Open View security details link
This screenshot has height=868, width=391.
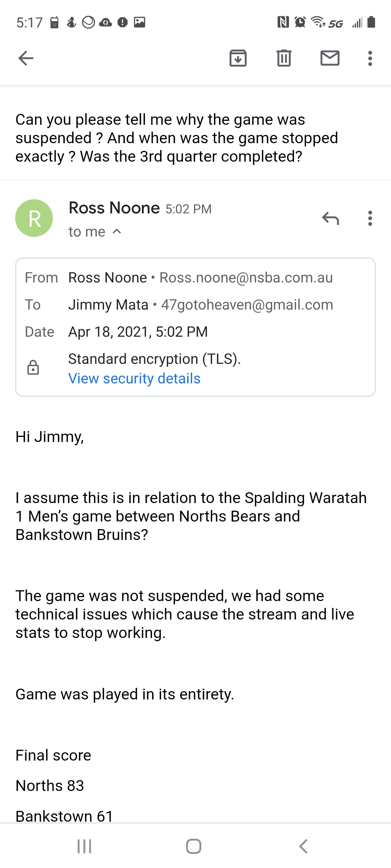[134, 379]
